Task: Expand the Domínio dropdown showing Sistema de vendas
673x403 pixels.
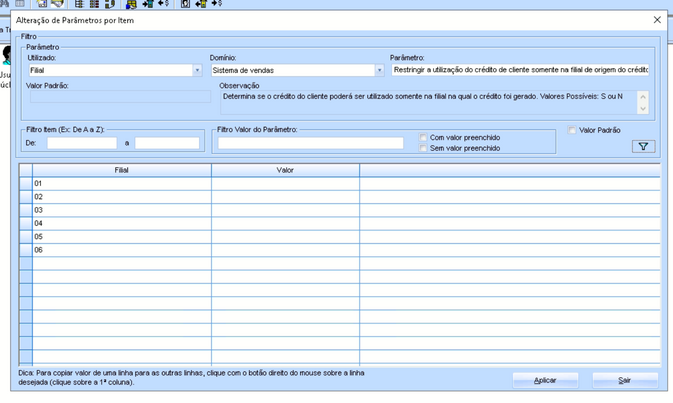Action: point(379,71)
